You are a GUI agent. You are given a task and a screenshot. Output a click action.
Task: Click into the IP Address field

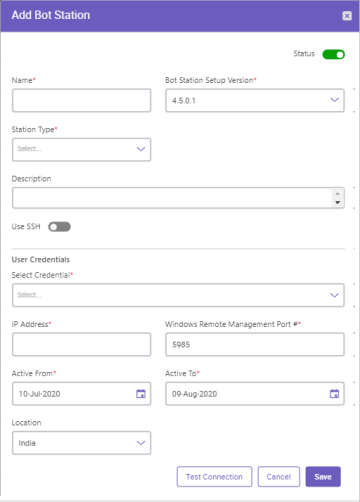[x=81, y=344]
